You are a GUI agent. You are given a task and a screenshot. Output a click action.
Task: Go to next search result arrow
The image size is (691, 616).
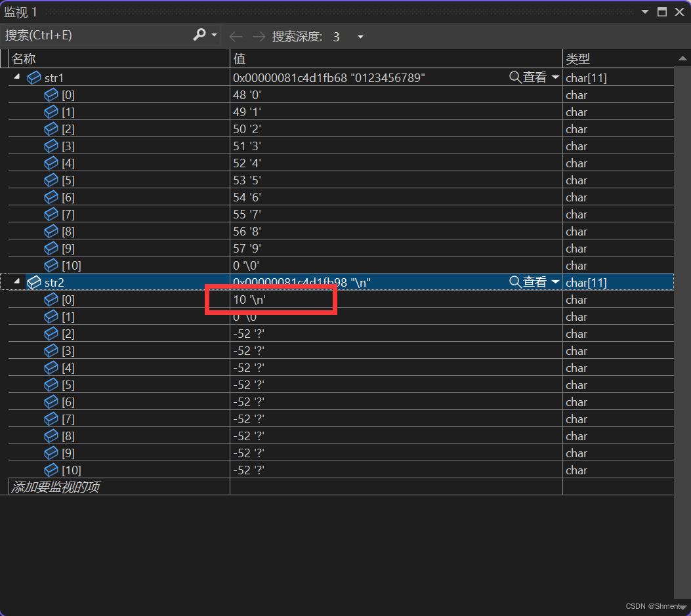click(259, 37)
